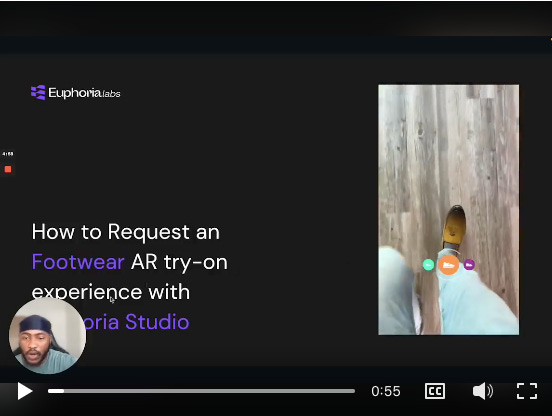Viewport: 552px width, 416px height.
Task: Select the orange shoe icon in AR preview
Action: pyautogui.click(x=448, y=265)
